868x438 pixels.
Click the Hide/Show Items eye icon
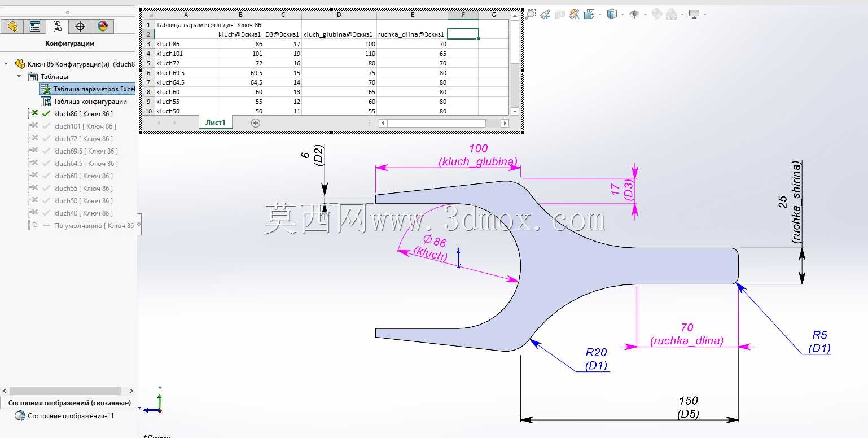tap(634, 15)
